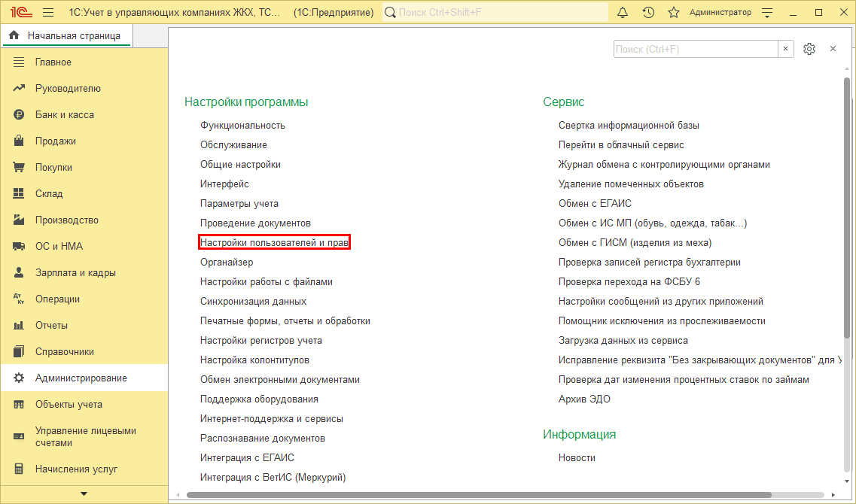Close the administration menu panel

tap(833, 49)
